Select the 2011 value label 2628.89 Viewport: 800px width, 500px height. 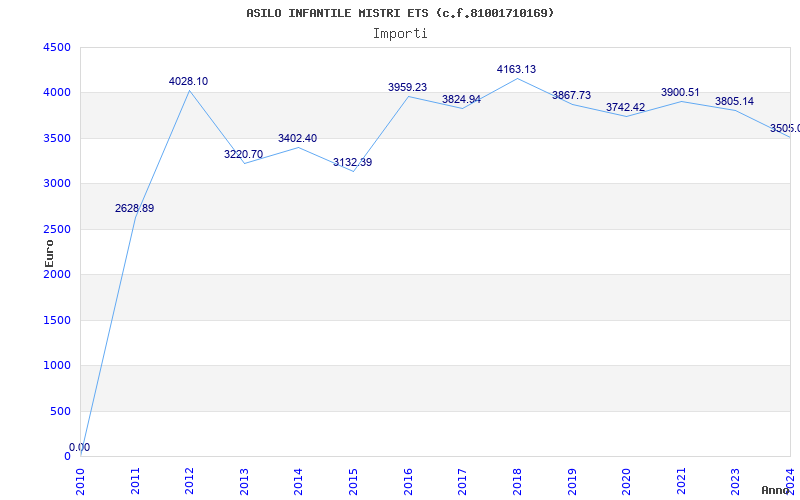coord(134,208)
